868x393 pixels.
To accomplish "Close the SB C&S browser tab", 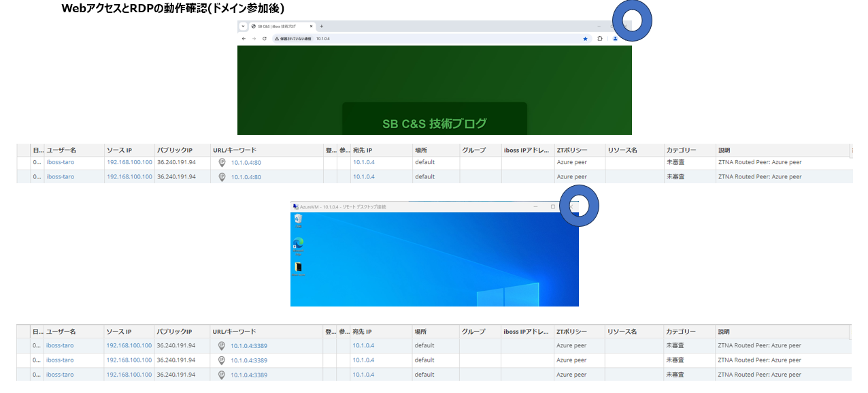I will [x=311, y=26].
